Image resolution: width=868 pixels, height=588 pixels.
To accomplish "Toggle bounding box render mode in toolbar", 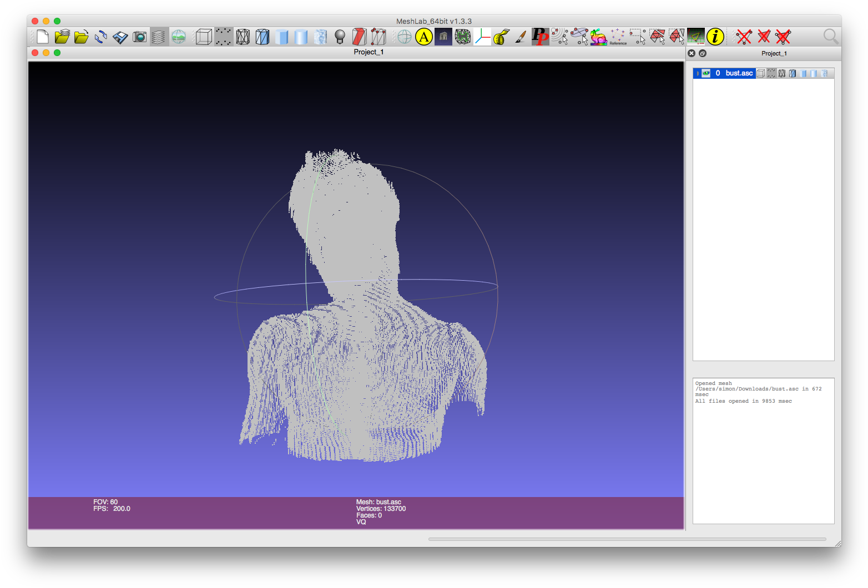I will [204, 37].
